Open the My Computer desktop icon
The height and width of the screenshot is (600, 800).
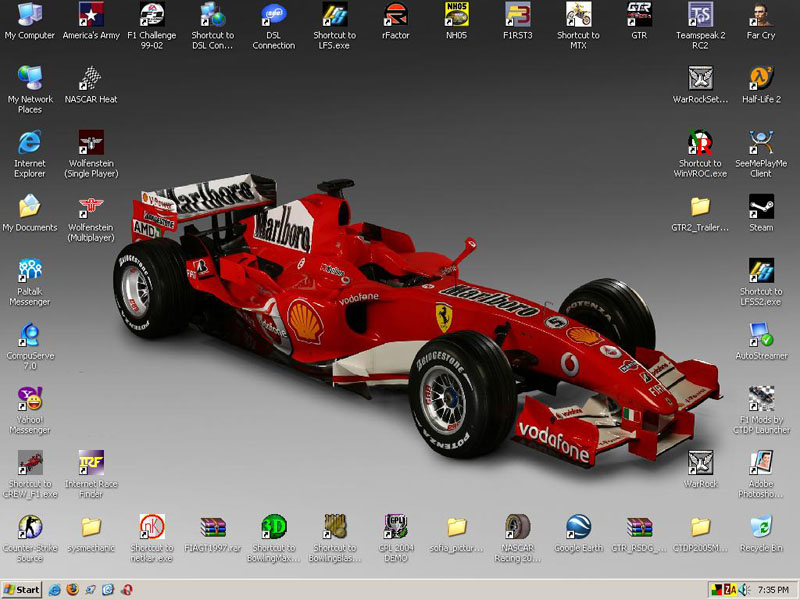point(30,20)
